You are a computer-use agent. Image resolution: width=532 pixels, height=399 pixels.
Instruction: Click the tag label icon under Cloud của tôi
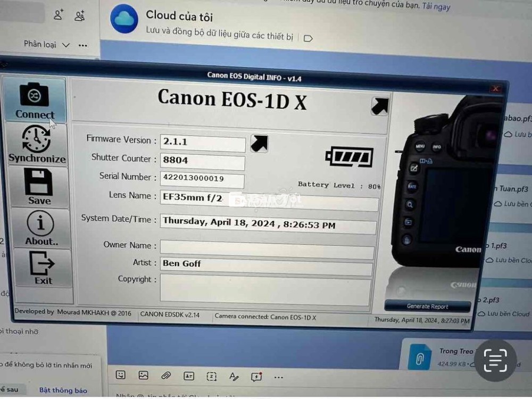click(307, 38)
